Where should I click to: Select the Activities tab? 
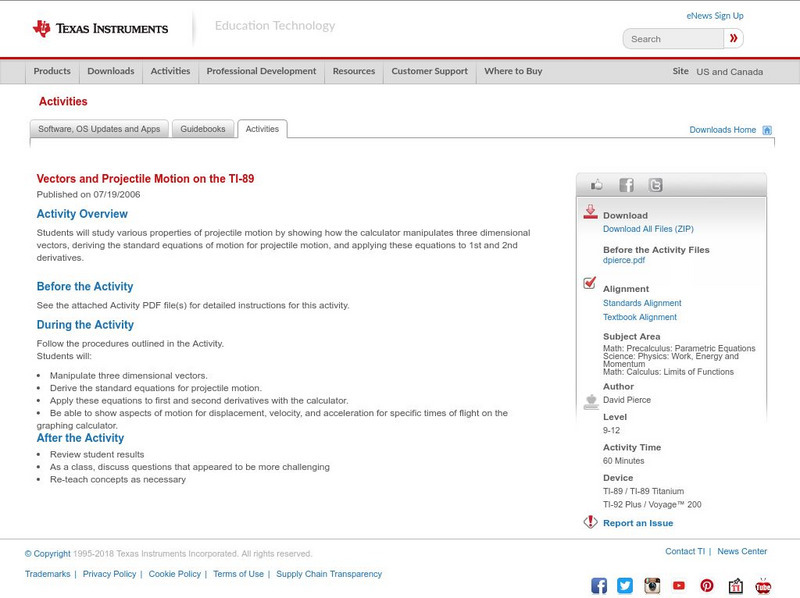coord(262,129)
